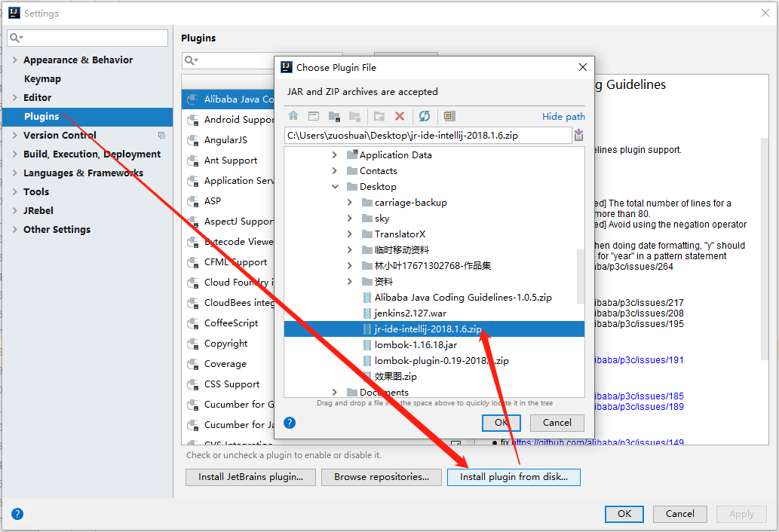Image resolution: width=779 pixels, height=532 pixels.
Task: Expand Build, Execution, Deployment section
Action: (x=14, y=154)
